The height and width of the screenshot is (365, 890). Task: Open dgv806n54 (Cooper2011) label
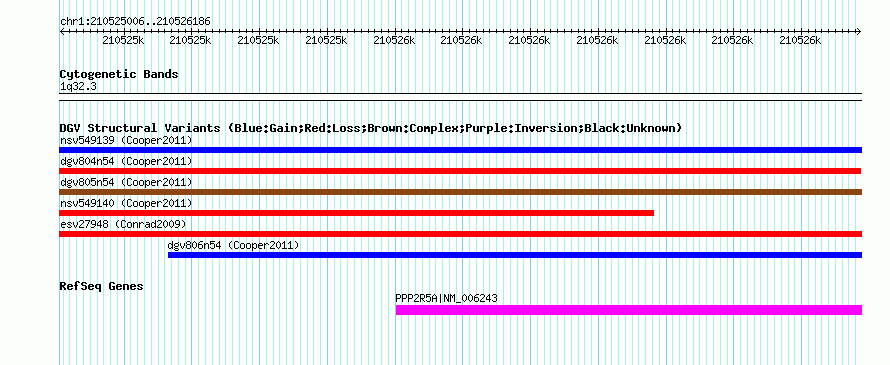click(x=233, y=245)
